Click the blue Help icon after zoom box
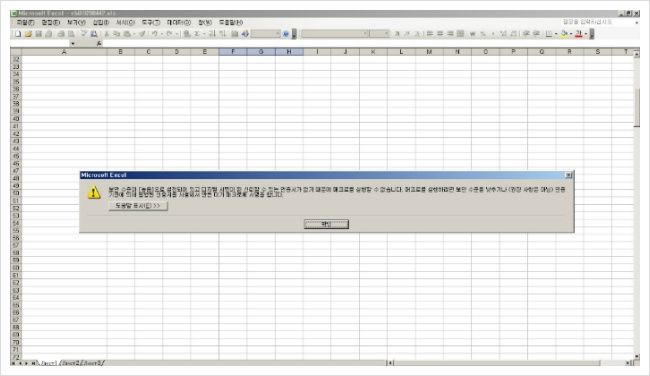The image size is (650, 376). (x=286, y=34)
